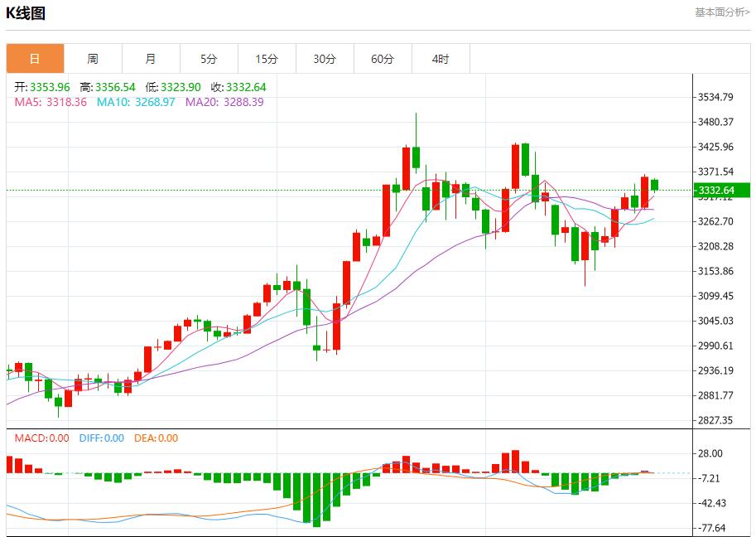
Task: Click the MA5 indicator value label
Action: tap(51, 102)
